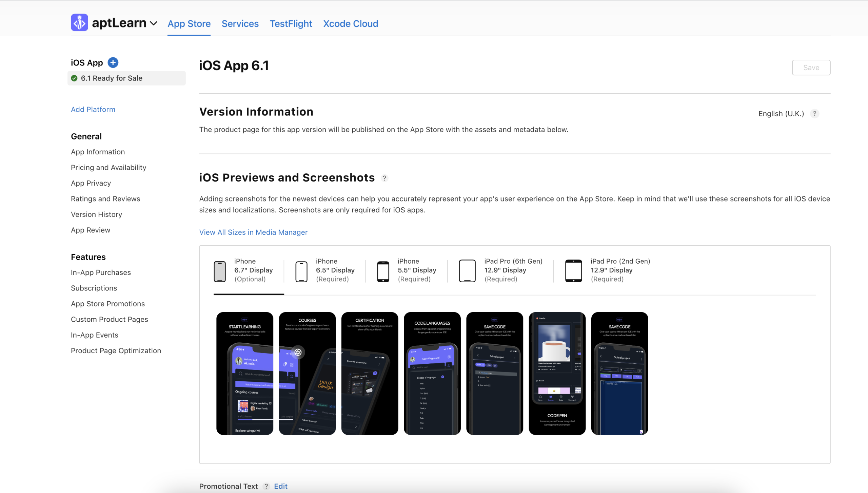The height and width of the screenshot is (493, 868).
Task: Select the iPhone 6.5 inch Display tab
Action: (x=327, y=270)
